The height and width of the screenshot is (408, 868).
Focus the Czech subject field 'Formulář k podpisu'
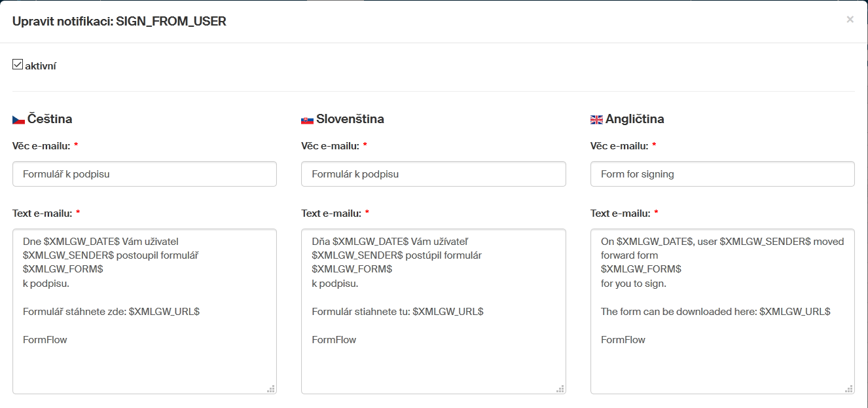pos(145,174)
